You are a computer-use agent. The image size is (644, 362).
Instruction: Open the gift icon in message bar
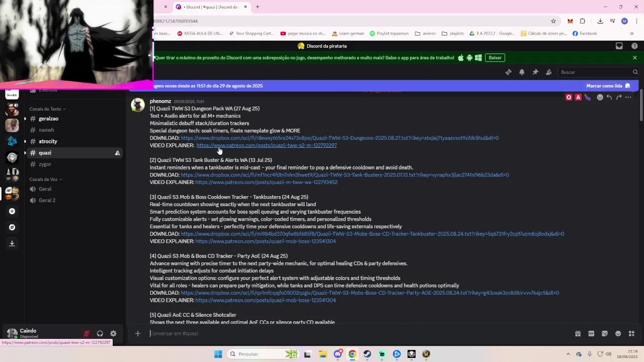click(x=578, y=333)
